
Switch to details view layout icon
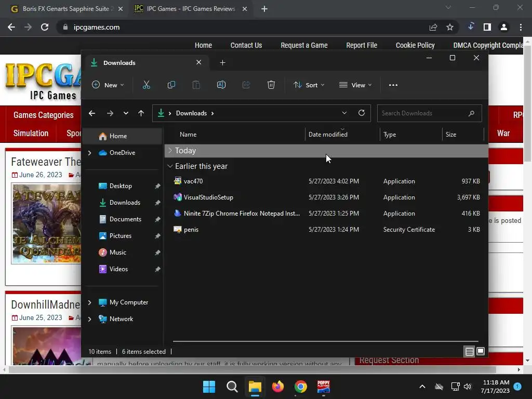(x=469, y=352)
